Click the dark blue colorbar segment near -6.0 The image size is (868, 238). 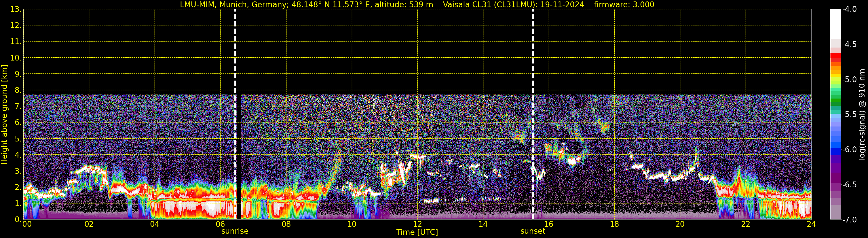(836, 152)
